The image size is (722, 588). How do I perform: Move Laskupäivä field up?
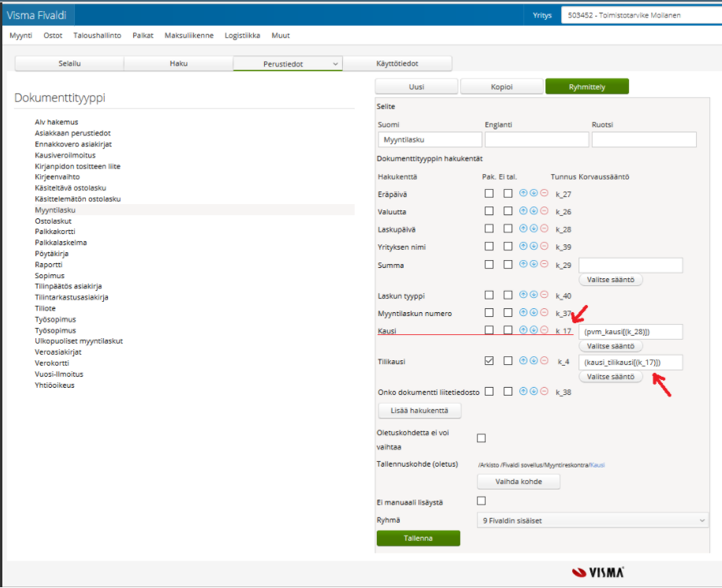(523, 229)
